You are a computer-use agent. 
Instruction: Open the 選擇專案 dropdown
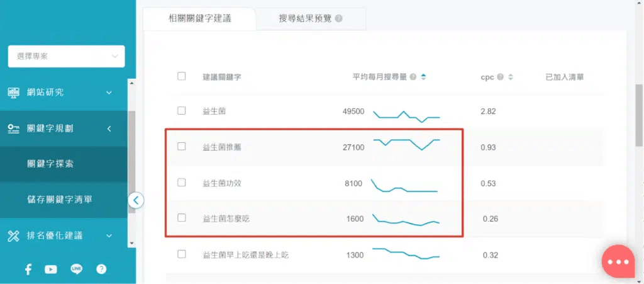click(66, 56)
